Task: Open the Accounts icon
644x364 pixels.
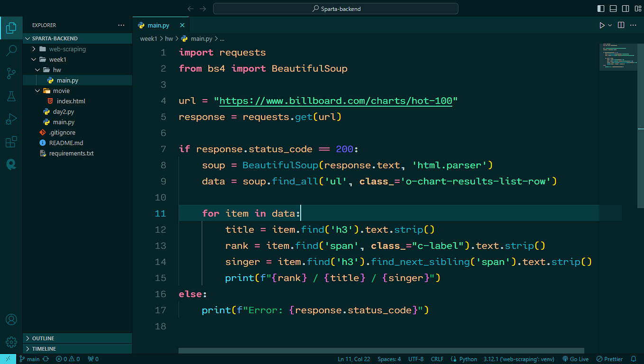Action: [11, 319]
